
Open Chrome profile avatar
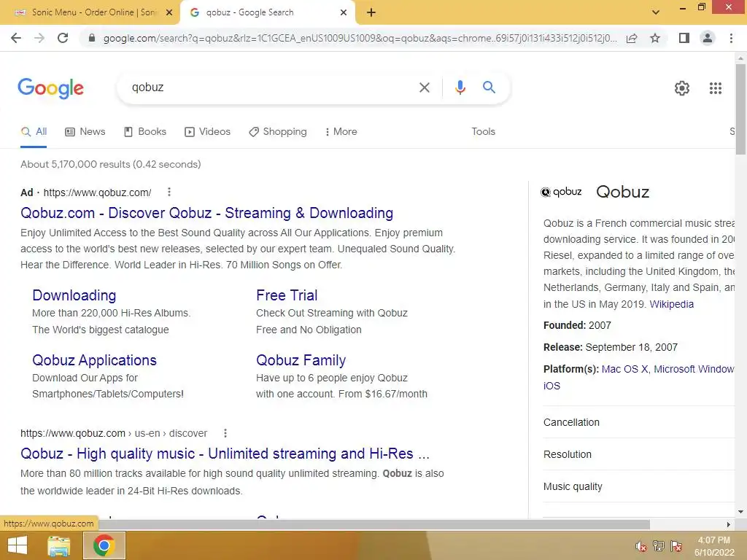point(708,38)
